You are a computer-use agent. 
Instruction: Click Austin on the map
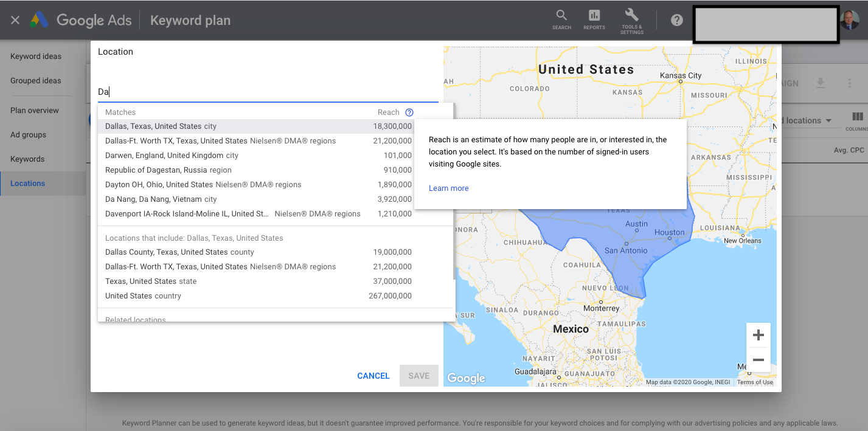tap(637, 224)
